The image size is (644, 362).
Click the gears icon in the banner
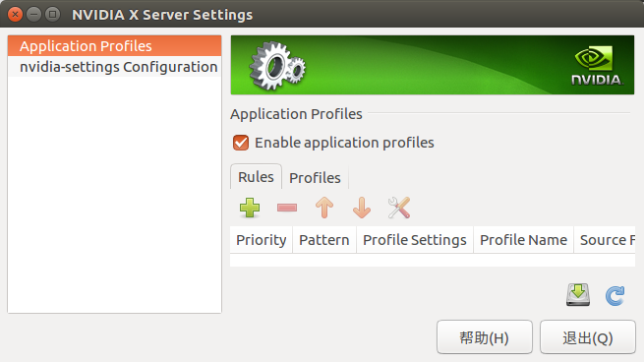click(x=277, y=66)
